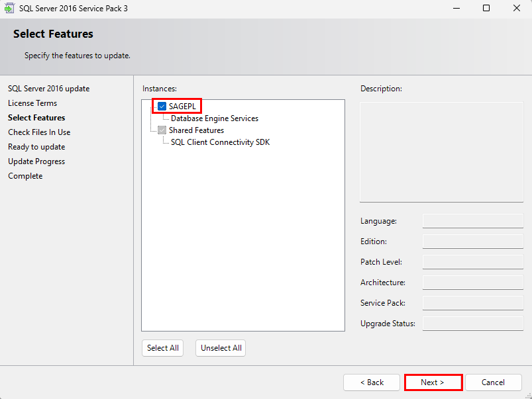
Task: Click the Check Files In Use step
Action: (x=39, y=132)
